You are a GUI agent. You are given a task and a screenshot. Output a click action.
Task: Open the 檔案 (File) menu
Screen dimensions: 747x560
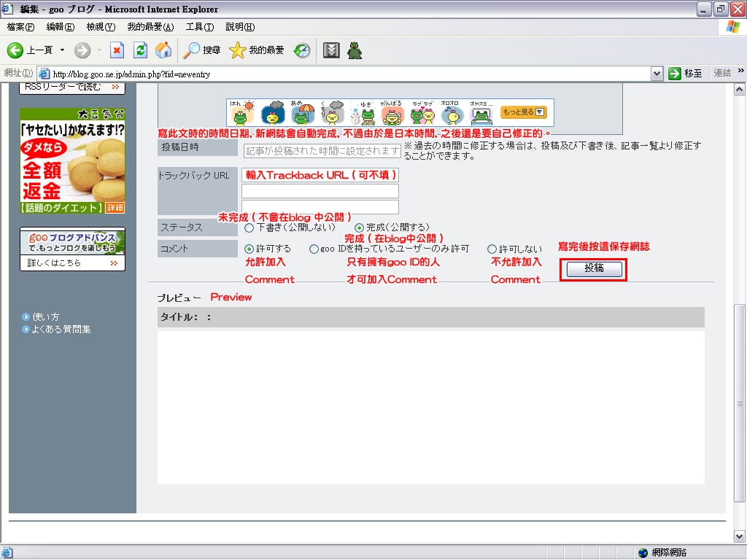tap(20, 27)
